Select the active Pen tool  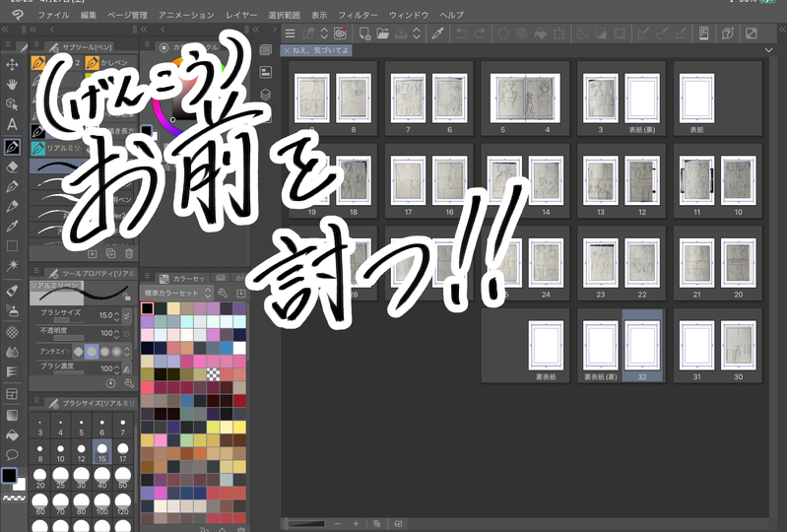(12, 147)
